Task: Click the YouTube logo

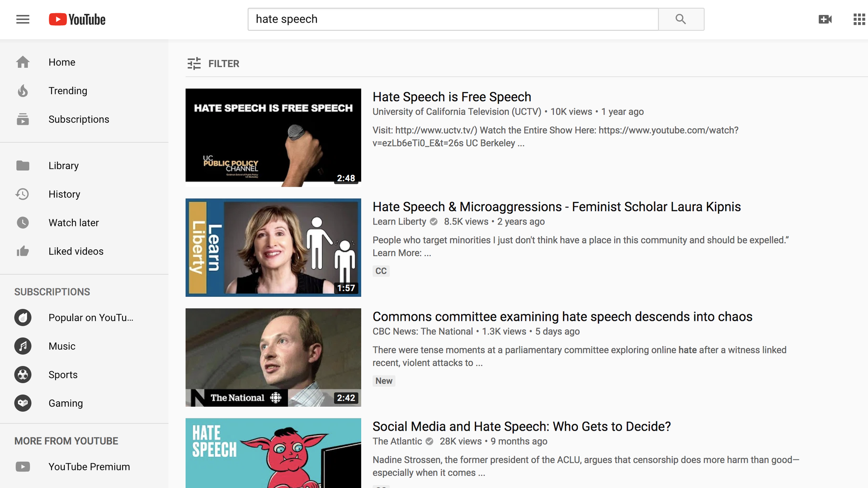Action: [x=76, y=19]
